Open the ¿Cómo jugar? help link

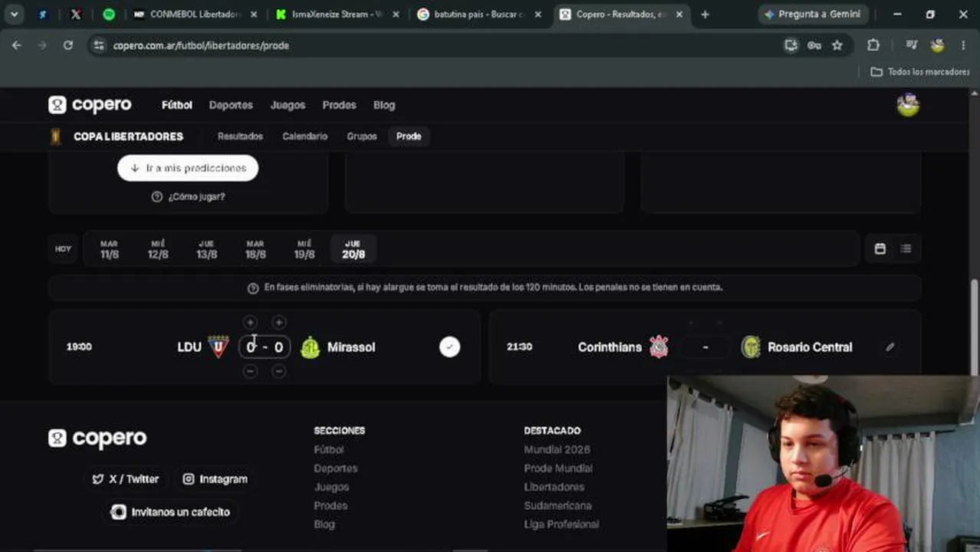188,197
